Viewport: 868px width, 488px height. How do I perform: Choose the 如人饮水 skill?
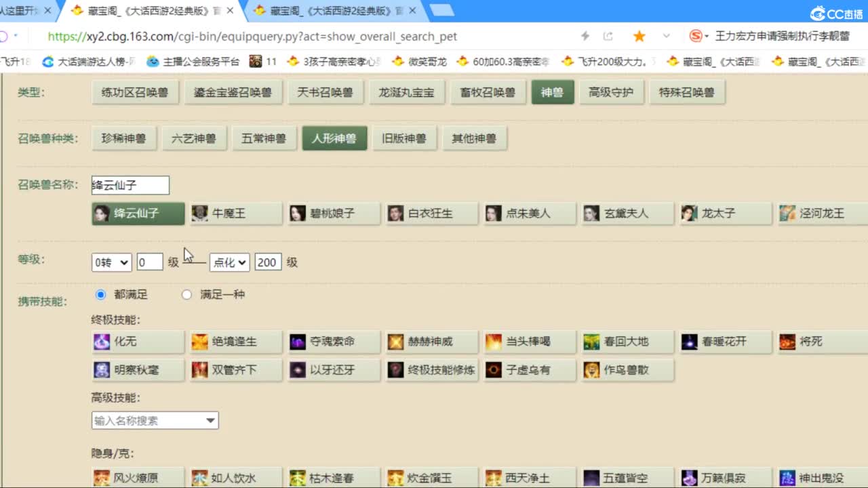click(235, 478)
